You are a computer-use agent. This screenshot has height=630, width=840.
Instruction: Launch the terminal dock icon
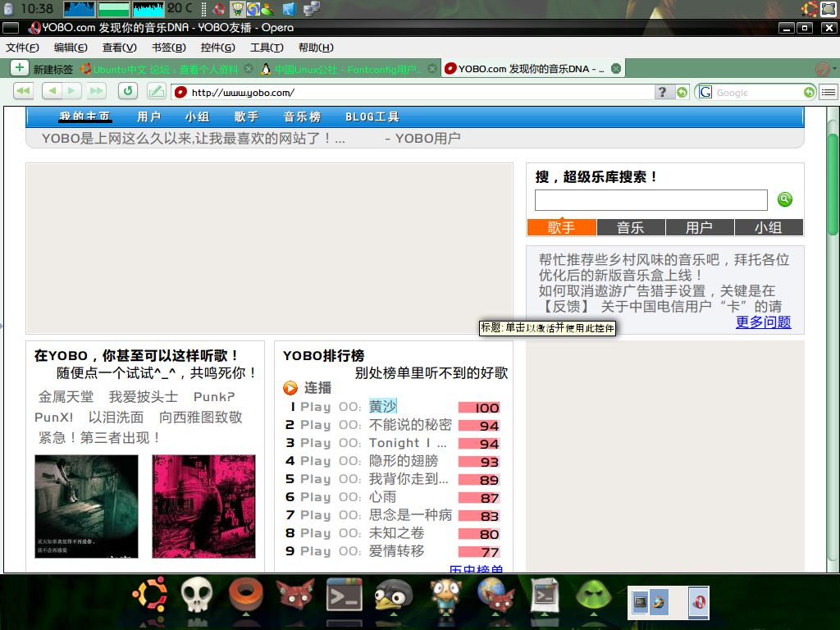click(x=344, y=596)
